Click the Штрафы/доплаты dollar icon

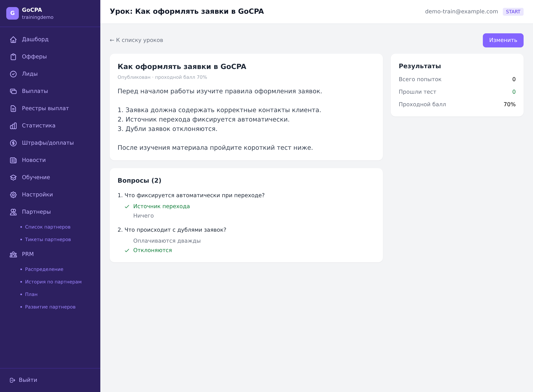[x=13, y=143]
